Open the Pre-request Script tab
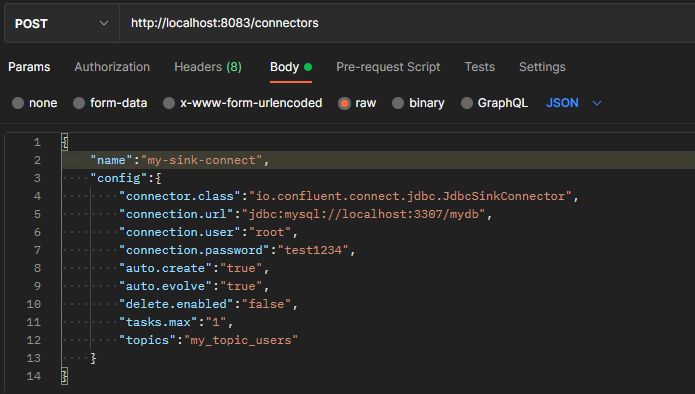Screen dimensions: 695x394 click(388, 67)
